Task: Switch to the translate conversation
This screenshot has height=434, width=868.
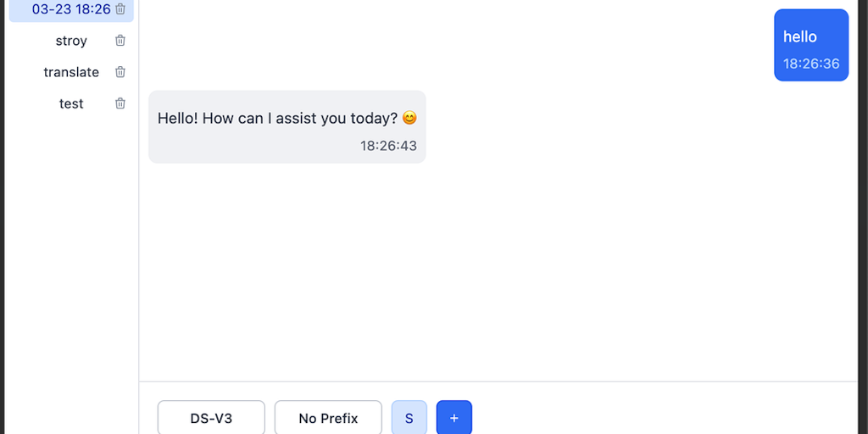Action: 71,72
